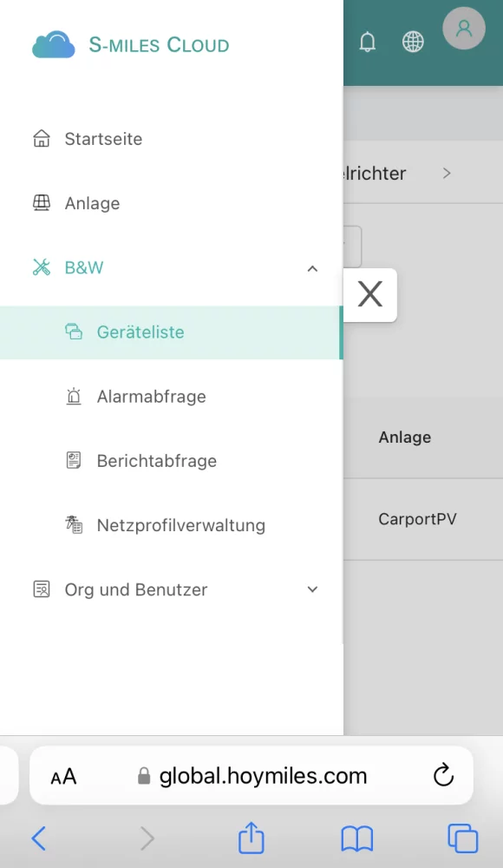Show Safari open tabs overview
The image size is (503, 868).
462,838
